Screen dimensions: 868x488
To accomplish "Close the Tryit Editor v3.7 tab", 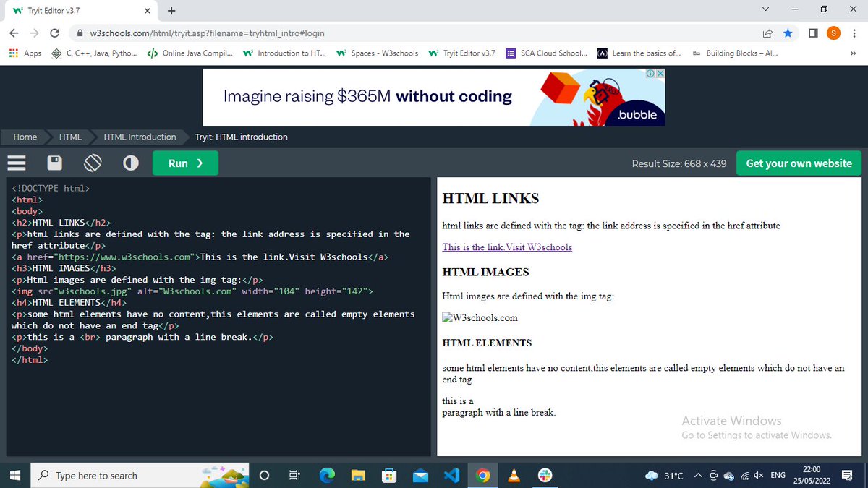I will (x=147, y=11).
